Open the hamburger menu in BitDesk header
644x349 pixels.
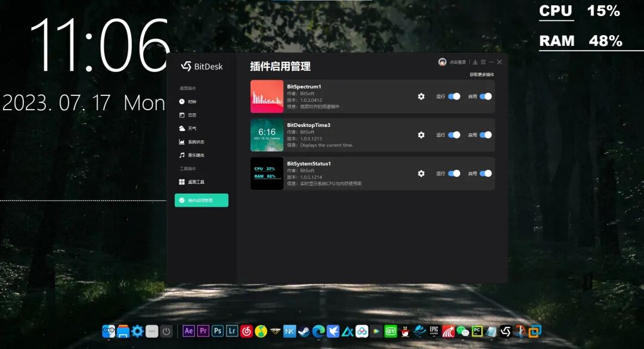coord(483,62)
